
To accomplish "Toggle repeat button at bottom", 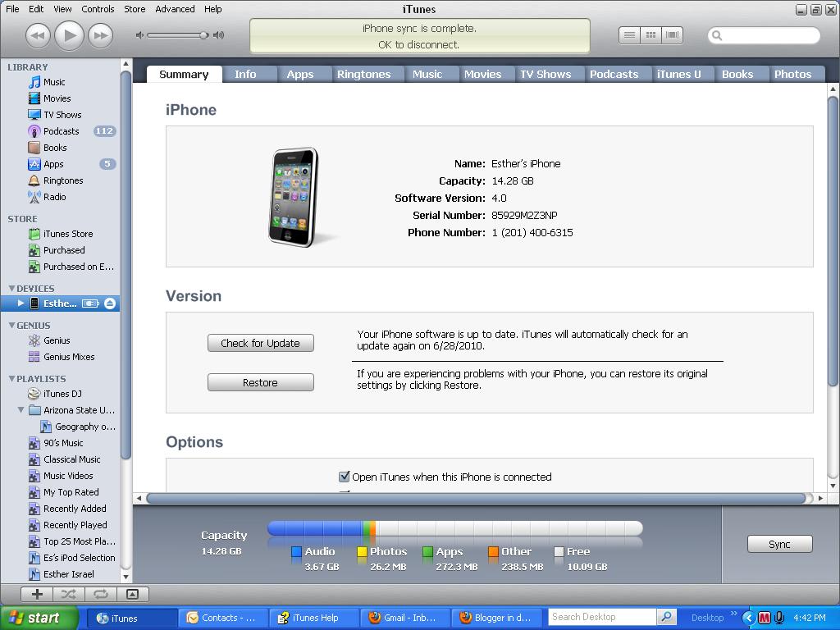I will [x=101, y=594].
